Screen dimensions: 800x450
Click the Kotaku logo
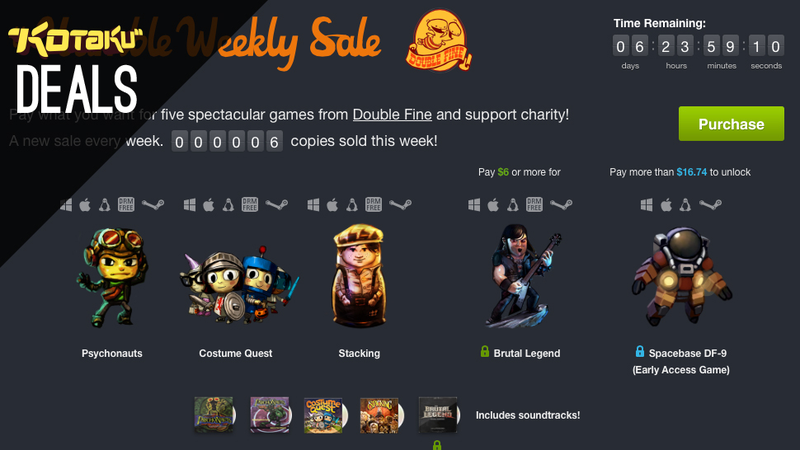click(x=76, y=41)
